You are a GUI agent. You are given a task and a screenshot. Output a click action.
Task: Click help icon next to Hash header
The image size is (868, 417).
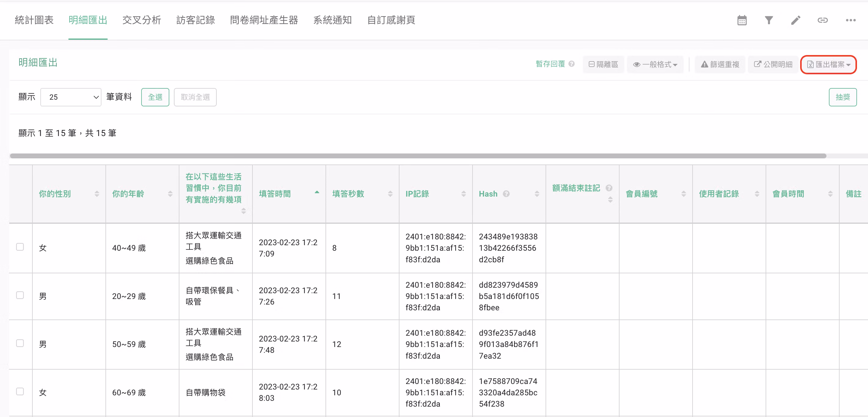coord(506,194)
